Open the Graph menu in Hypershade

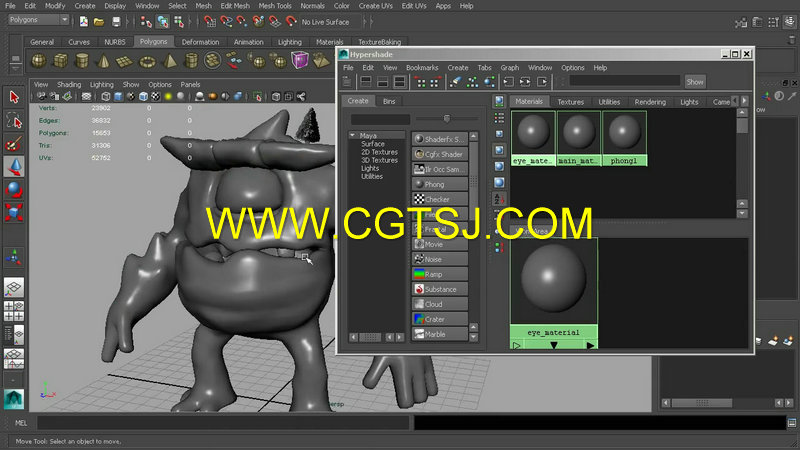[x=509, y=67]
